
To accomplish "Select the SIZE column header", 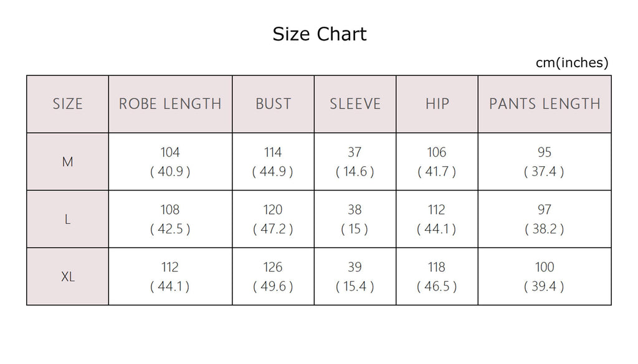I will click(x=67, y=104).
